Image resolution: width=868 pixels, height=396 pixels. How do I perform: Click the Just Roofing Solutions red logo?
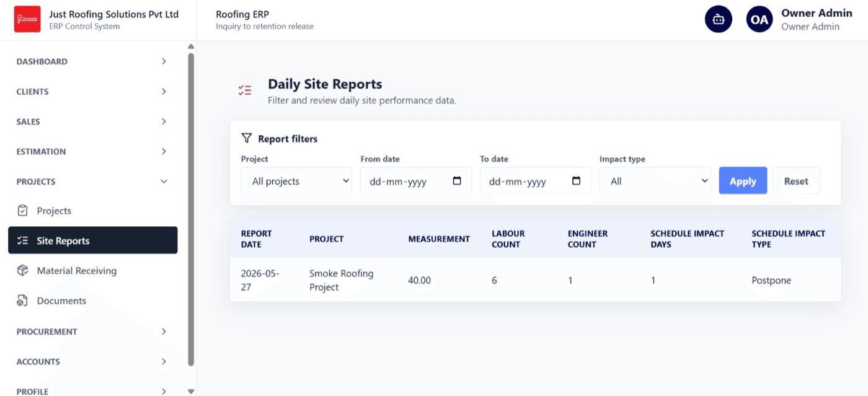coord(27,19)
